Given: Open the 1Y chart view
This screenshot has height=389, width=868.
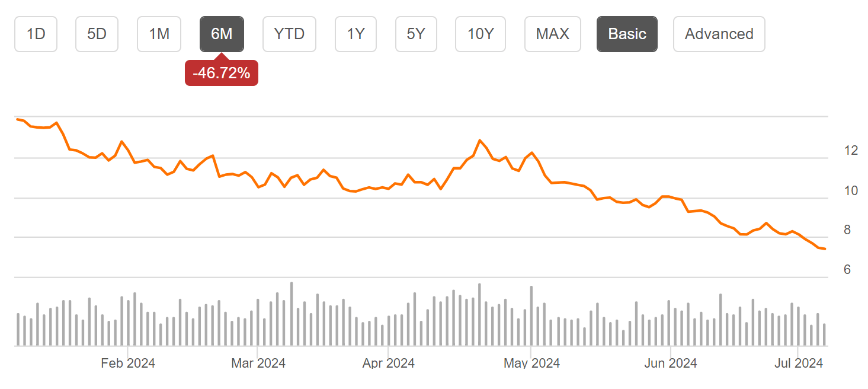Looking at the screenshot, I should pyautogui.click(x=355, y=34).
